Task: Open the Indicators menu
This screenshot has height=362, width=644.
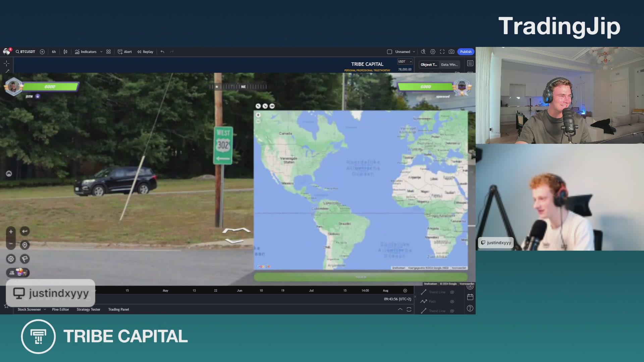Action: (x=86, y=52)
